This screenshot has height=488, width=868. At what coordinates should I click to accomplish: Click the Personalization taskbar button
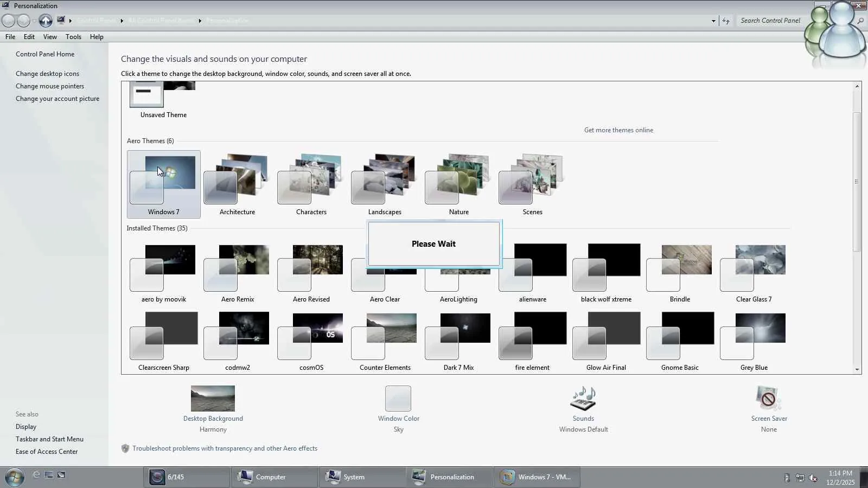(x=450, y=477)
